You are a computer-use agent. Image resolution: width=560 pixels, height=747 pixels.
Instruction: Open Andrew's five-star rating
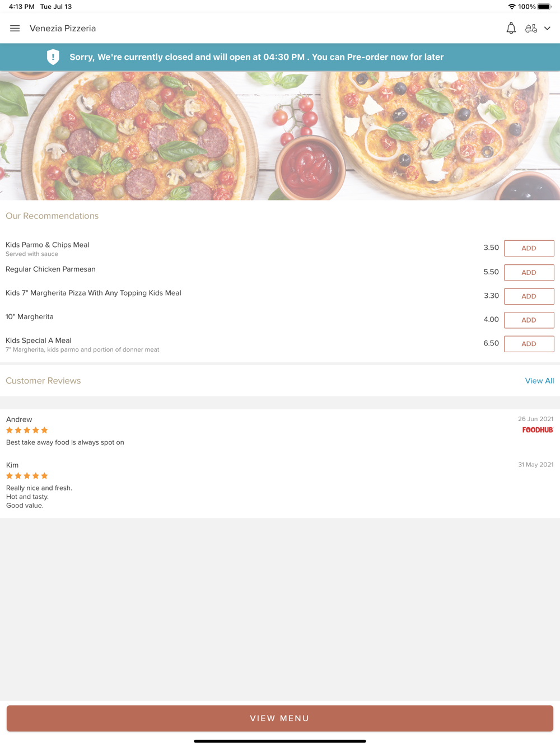pos(27,430)
